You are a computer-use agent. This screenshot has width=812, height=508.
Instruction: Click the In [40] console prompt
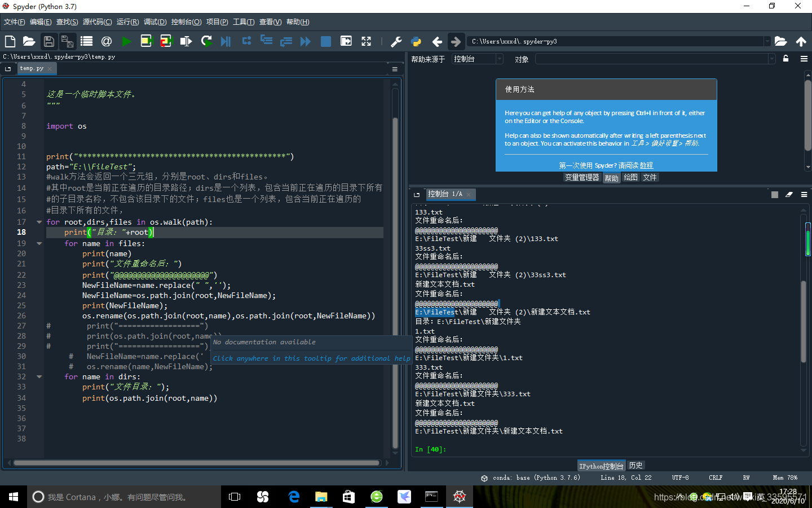(430, 449)
